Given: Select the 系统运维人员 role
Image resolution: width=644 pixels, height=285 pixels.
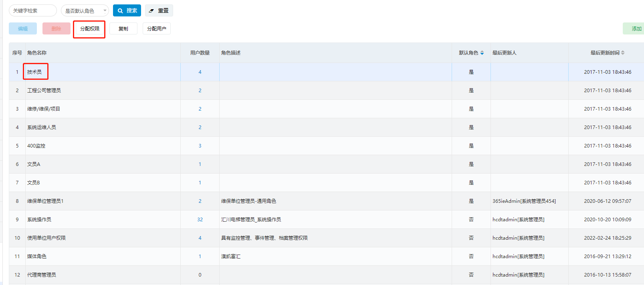Looking at the screenshot, I should (42, 127).
